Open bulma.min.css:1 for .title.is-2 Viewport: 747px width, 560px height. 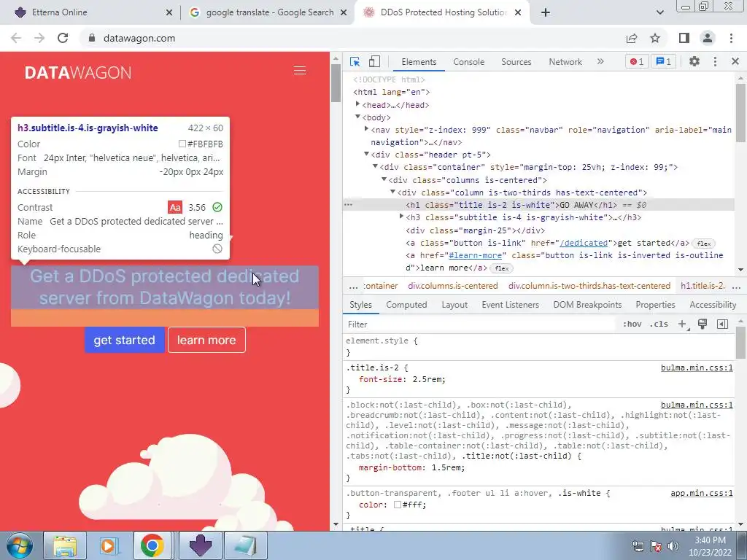tap(697, 367)
